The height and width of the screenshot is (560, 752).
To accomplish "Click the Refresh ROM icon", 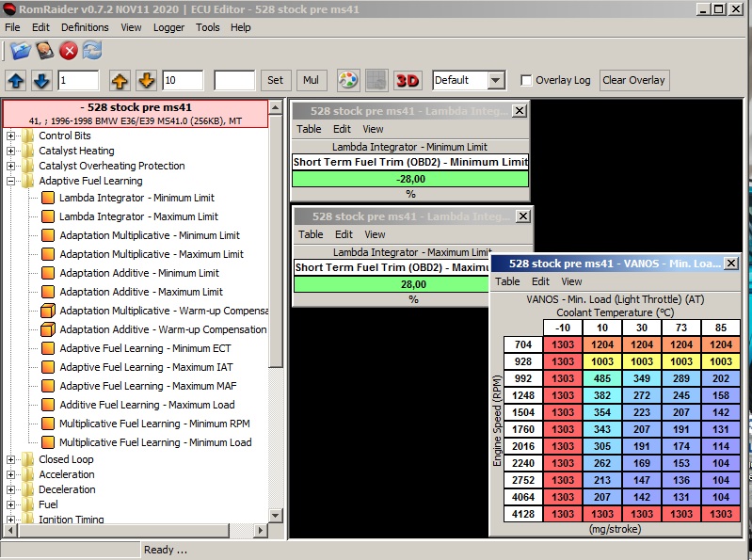I will coord(92,50).
